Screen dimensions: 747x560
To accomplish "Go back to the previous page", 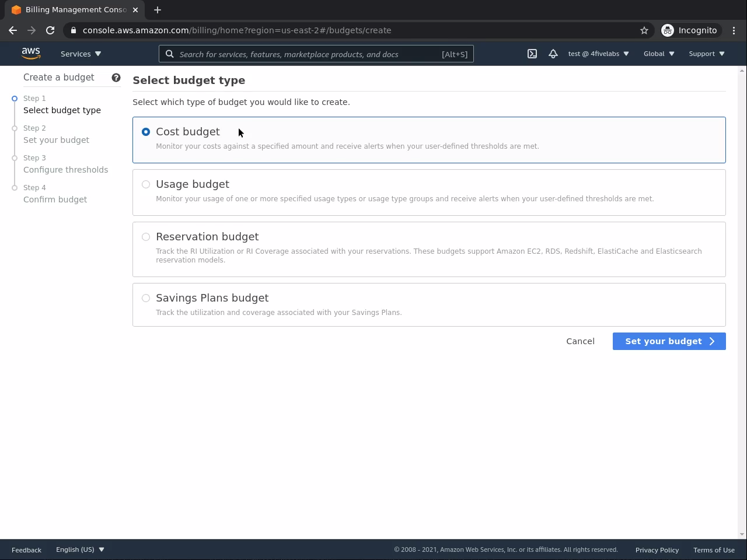I will pyautogui.click(x=13, y=30).
